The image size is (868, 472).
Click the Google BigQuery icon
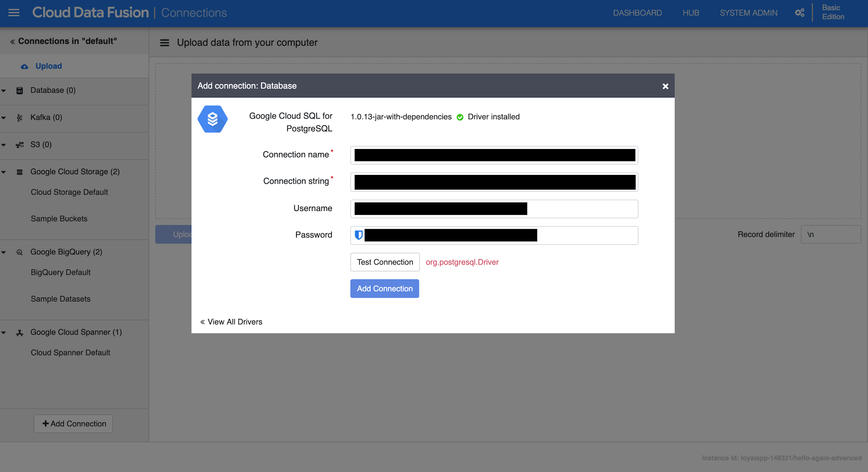(20, 252)
